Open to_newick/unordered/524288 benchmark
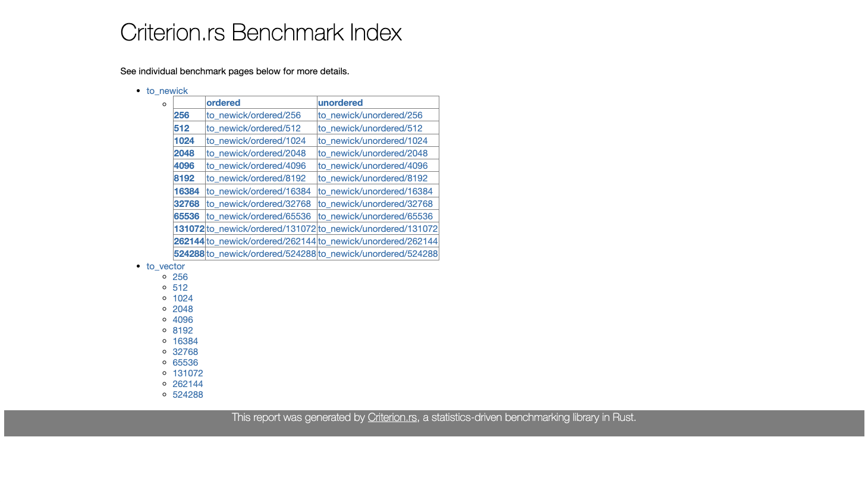The width and height of the screenshot is (868, 503). pyautogui.click(x=378, y=254)
